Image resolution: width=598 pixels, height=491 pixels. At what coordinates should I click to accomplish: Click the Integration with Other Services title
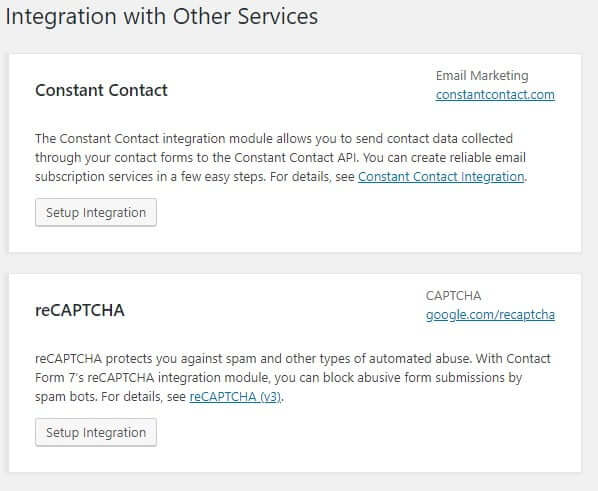pos(162,17)
